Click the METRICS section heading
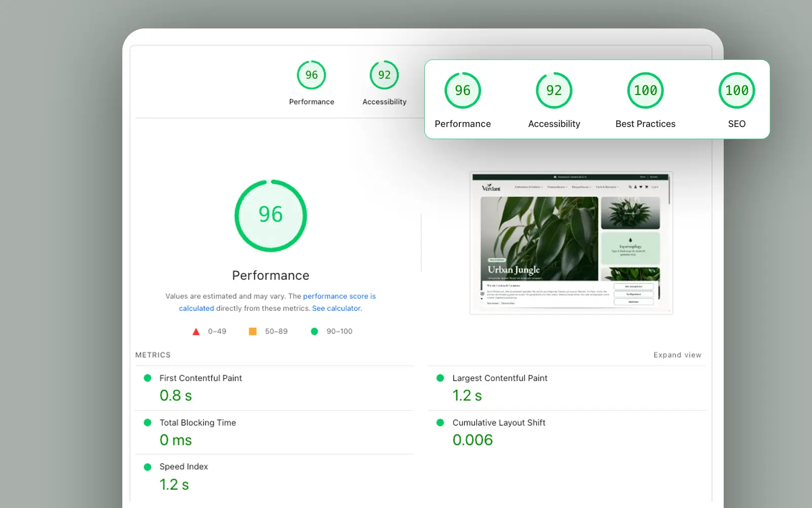Screen dimensions: 812x508 pyautogui.click(x=153, y=355)
